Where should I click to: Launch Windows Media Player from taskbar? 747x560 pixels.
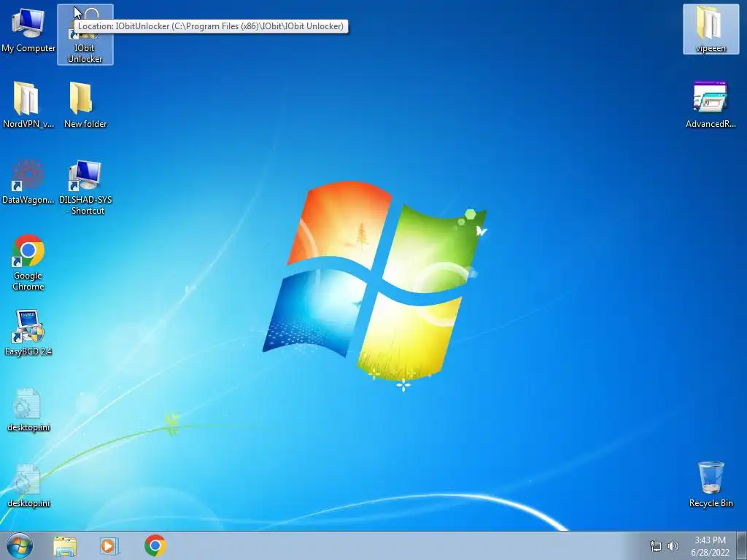109,546
